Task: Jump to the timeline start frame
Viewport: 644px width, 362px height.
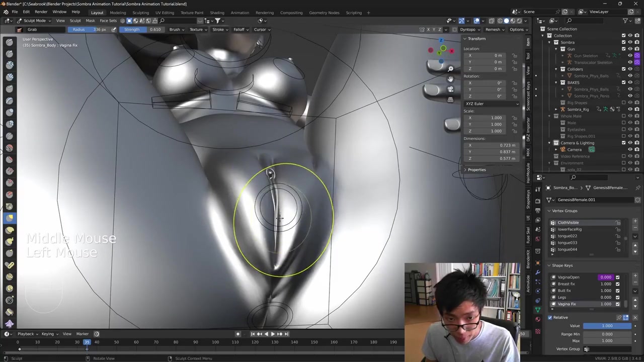Action: [x=253, y=334]
